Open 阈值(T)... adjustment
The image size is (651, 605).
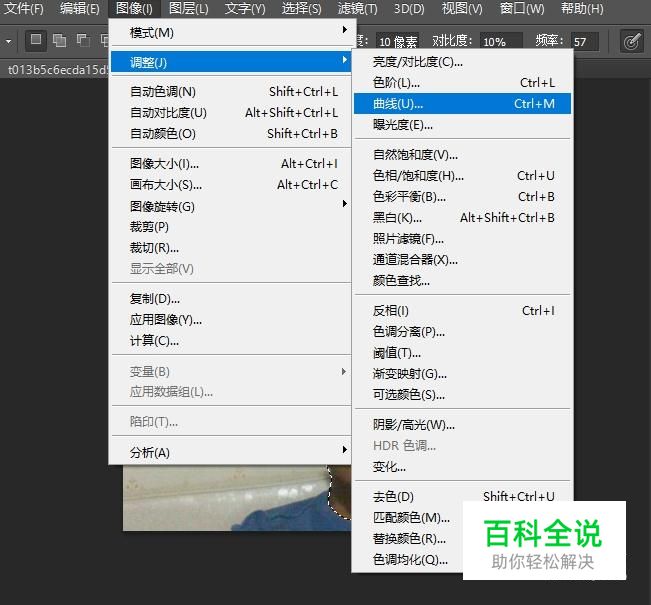462,353
